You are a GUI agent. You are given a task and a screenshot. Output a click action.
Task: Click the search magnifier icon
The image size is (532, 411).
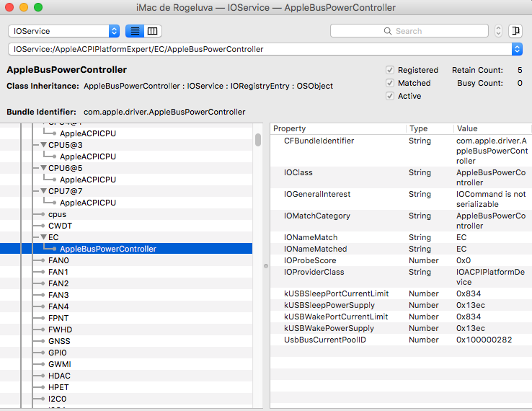387,31
